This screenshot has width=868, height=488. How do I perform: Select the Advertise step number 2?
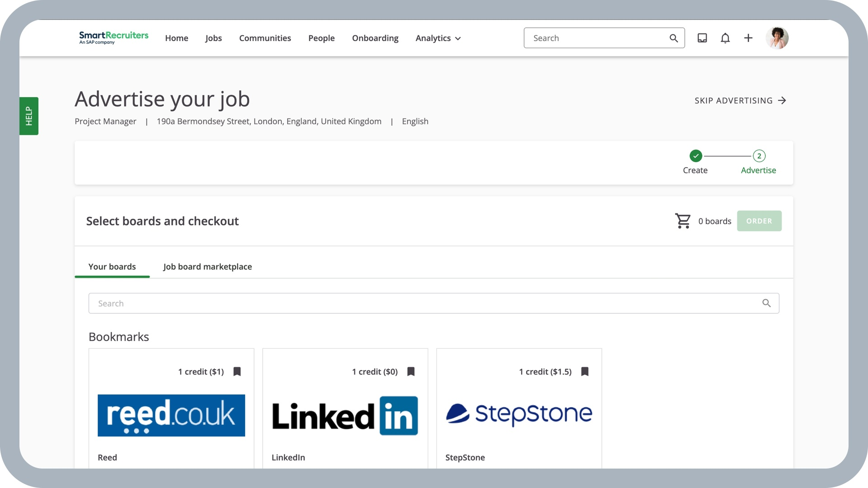[759, 156]
